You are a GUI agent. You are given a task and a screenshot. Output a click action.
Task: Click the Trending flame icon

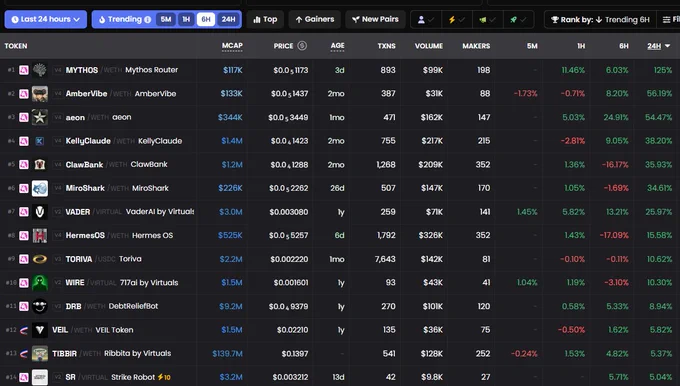click(102, 20)
